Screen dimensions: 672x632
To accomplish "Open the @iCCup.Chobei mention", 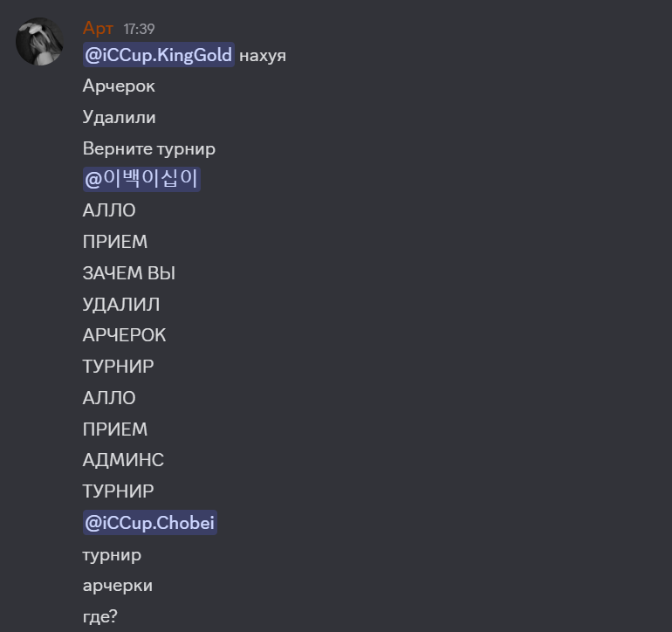I will pyautogui.click(x=150, y=523).
